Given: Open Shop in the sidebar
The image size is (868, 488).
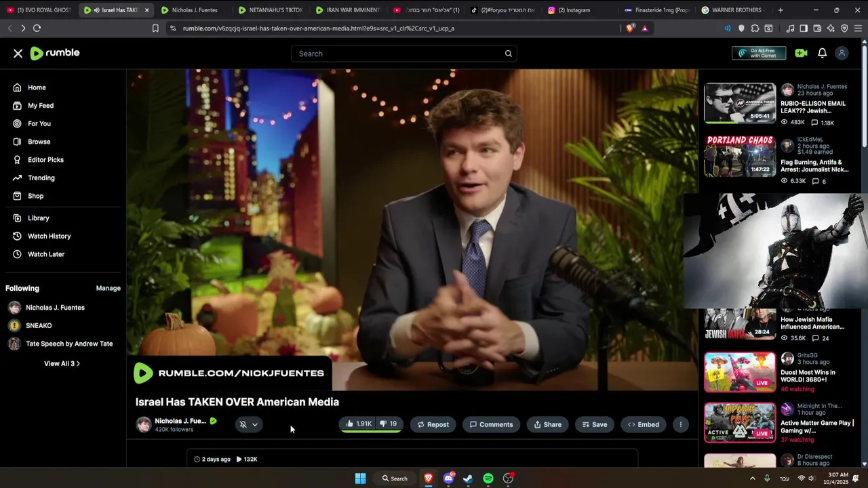Looking at the screenshot, I should point(28,196).
